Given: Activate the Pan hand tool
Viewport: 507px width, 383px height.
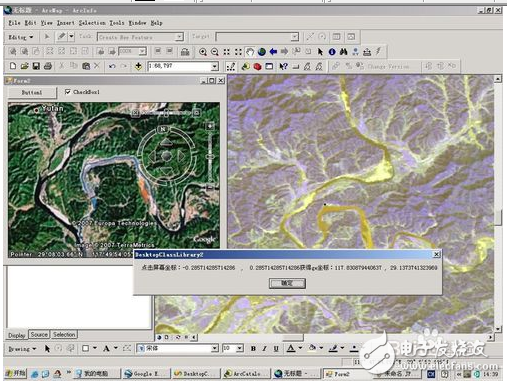Looking at the screenshot, I should pyautogui.click(x=250, y=52).
